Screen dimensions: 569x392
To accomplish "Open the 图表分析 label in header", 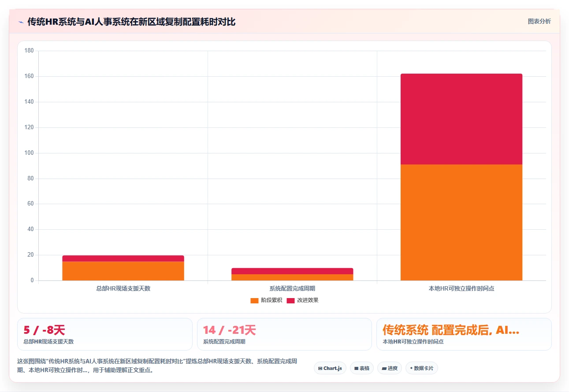I will [x=539, y=21].
